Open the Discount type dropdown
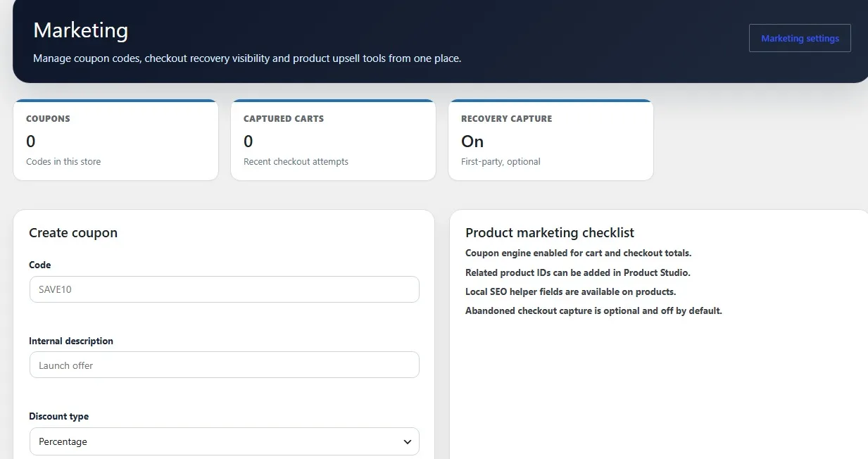The height and width of the screenshot is (459, 868). click(x=224, y=441)
